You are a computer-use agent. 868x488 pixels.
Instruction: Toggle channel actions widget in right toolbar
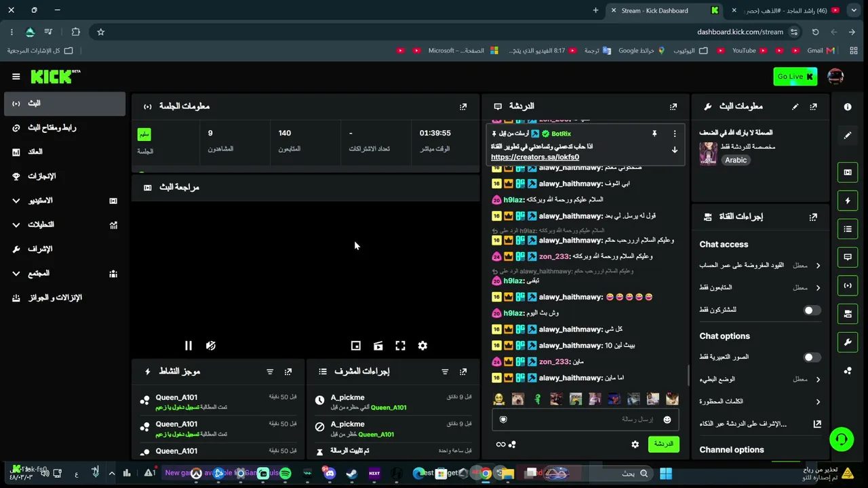click(848, 314)
